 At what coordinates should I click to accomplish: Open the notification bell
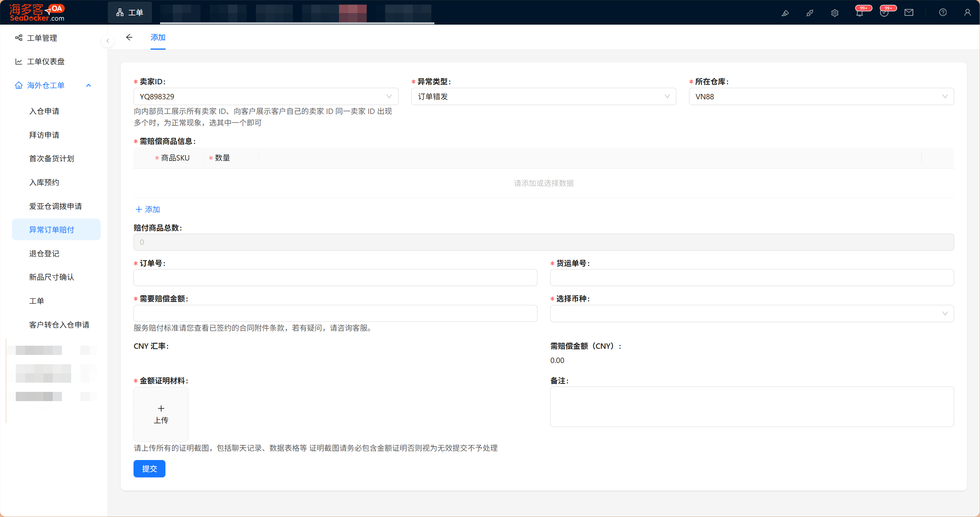(860, 13)
